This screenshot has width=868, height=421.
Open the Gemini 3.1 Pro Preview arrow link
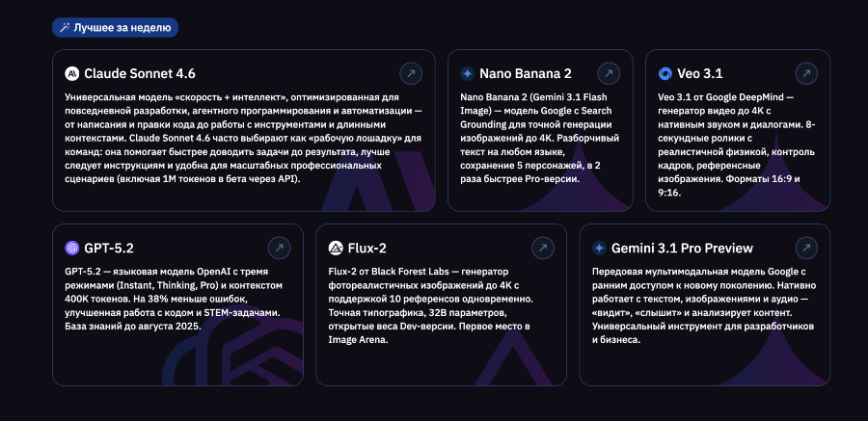pyautogui.click(x=806, y=248)
